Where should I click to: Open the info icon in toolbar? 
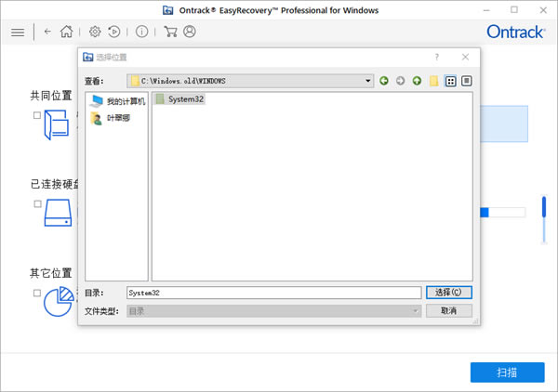tap(141, 32)
